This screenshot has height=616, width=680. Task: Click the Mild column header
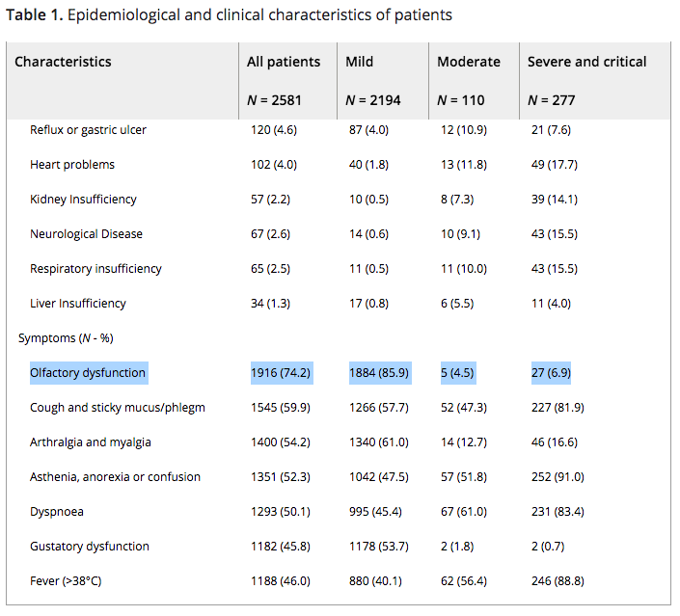tap(360, 62)
